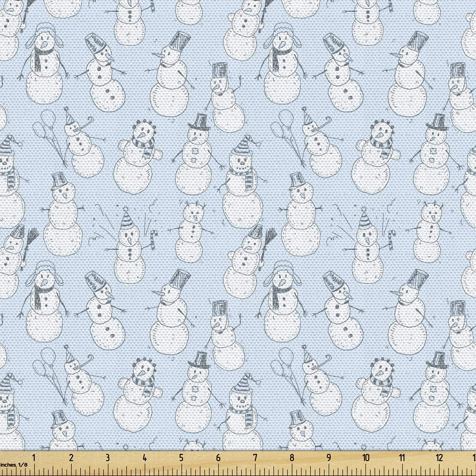476x476 pixels.
Task: Select the number 4 on the ruler
Action: click(145, 458)
